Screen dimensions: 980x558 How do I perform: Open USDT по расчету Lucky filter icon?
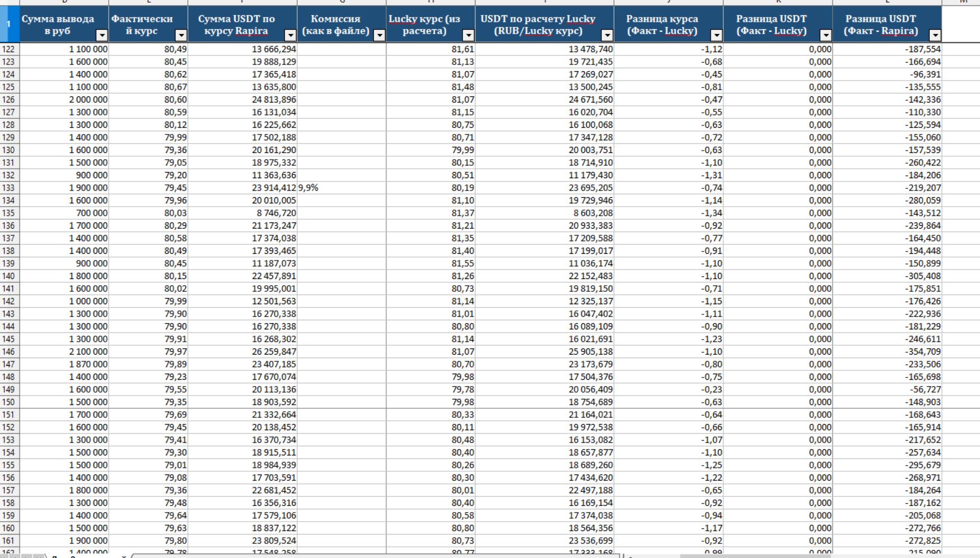tap(607, 35)
